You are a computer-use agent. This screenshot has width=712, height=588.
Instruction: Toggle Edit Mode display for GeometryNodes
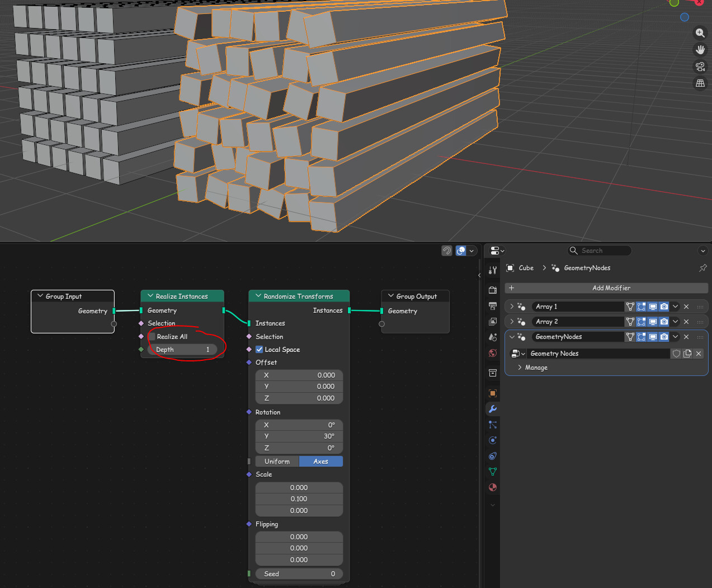click(x=642, y=337)
